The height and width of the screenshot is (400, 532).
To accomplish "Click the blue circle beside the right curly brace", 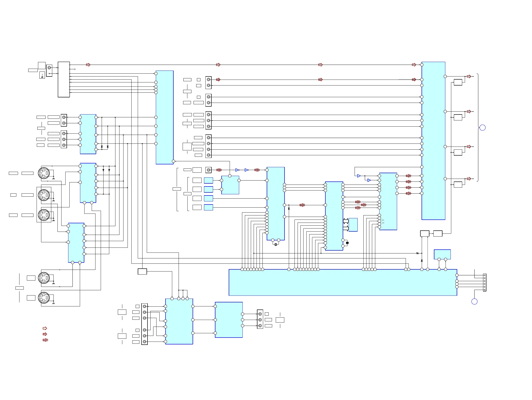I will (482, 128).
